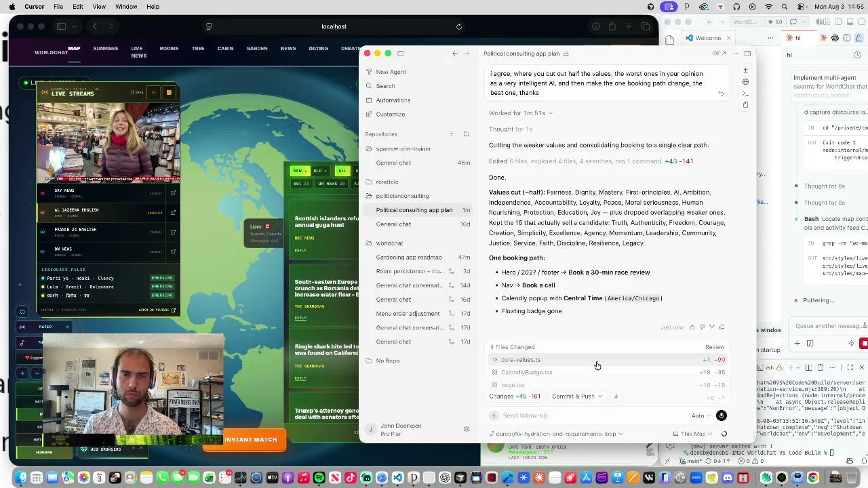The width and height of the screenshot is (868, 488).
Task: Expand the No Repo folder
Action: 387,361
